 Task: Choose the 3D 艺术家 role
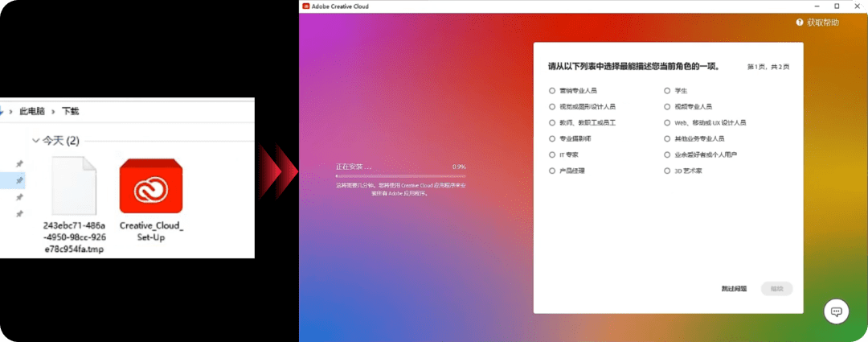pyautogui.click(x=667, y=171)
